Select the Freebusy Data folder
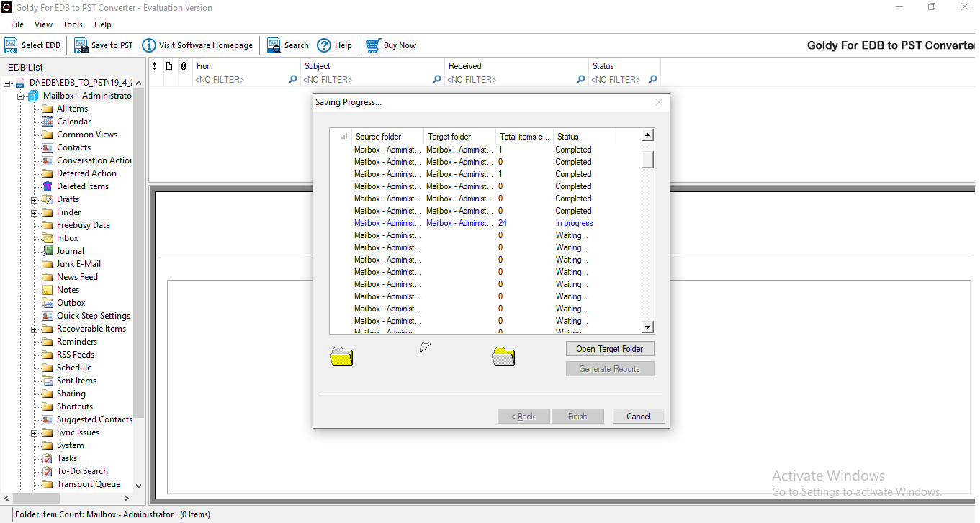 pos(84,225)
